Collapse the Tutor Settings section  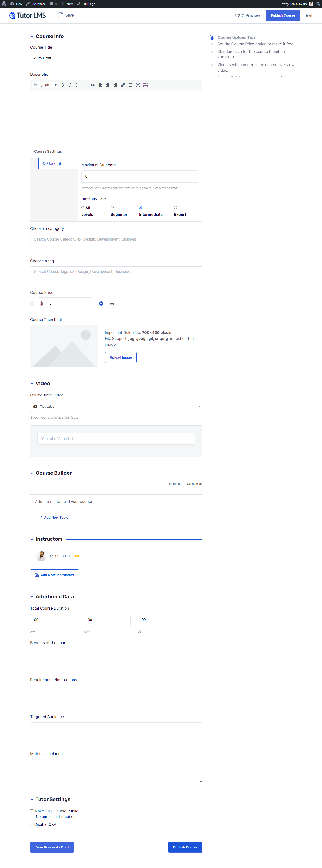point(32,800)
